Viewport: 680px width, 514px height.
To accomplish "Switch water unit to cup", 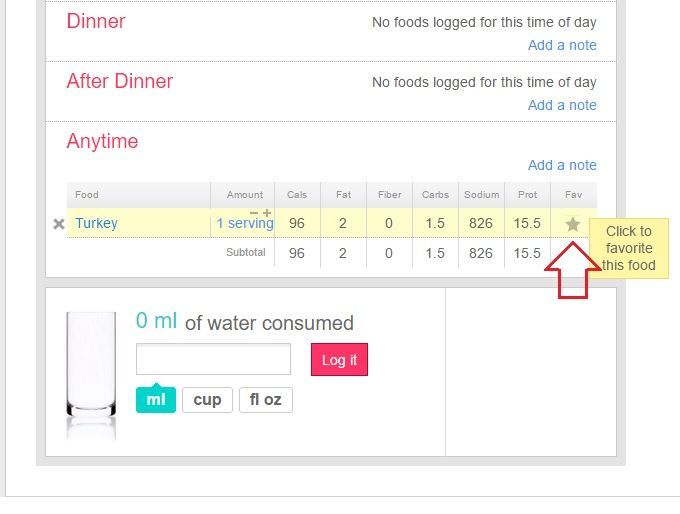I will coord(207,400).
